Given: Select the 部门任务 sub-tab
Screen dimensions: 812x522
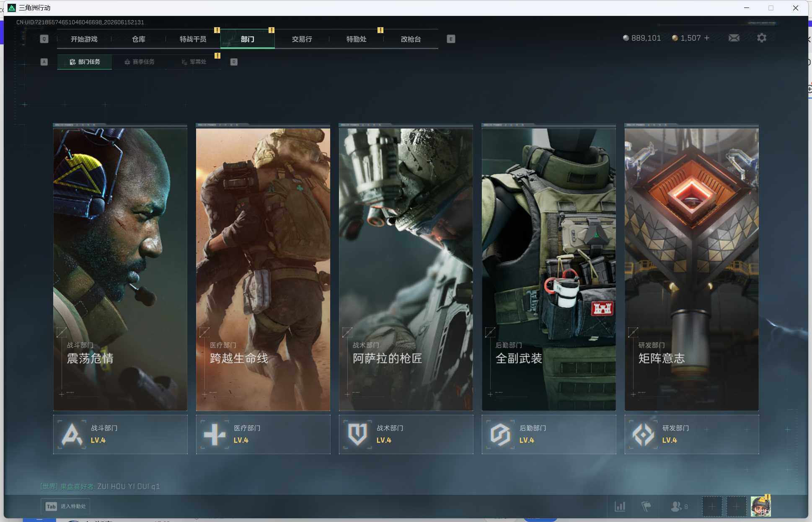Looking at the screenshot, I should pos(85,62).
